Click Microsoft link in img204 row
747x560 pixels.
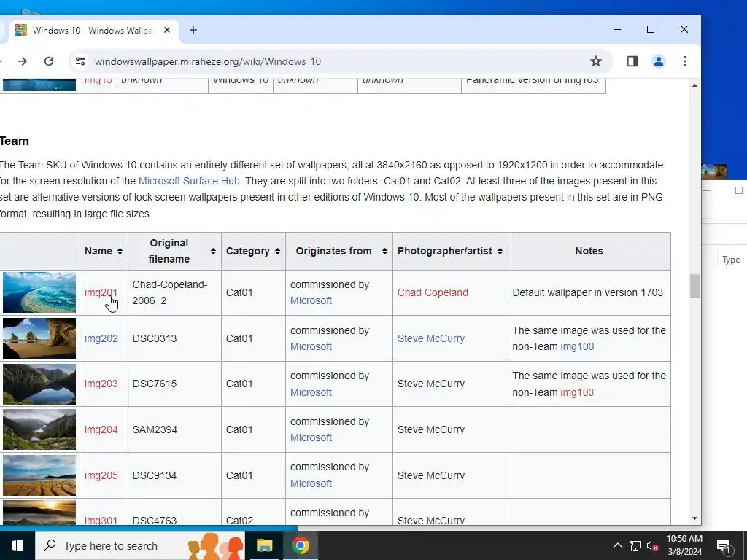pyautogui.click(x=311, y=437)
